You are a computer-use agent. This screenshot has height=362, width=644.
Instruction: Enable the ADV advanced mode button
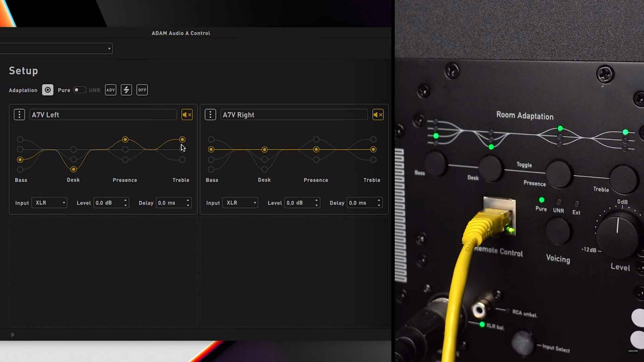point(111,90)
